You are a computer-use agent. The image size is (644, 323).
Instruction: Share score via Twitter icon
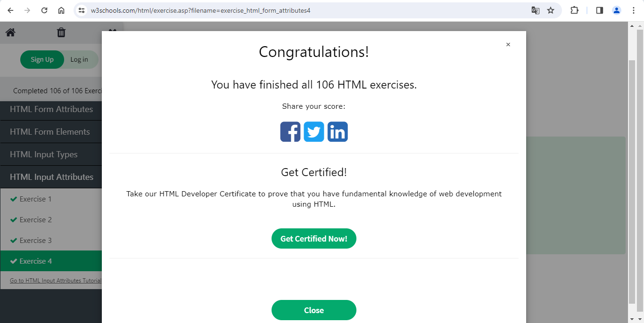(x=314, y=132)
